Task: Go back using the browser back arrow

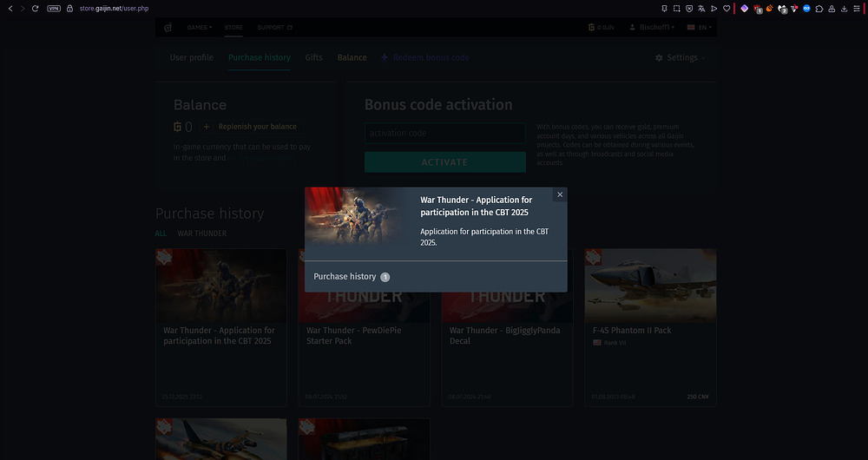Action: pos(9,8)
